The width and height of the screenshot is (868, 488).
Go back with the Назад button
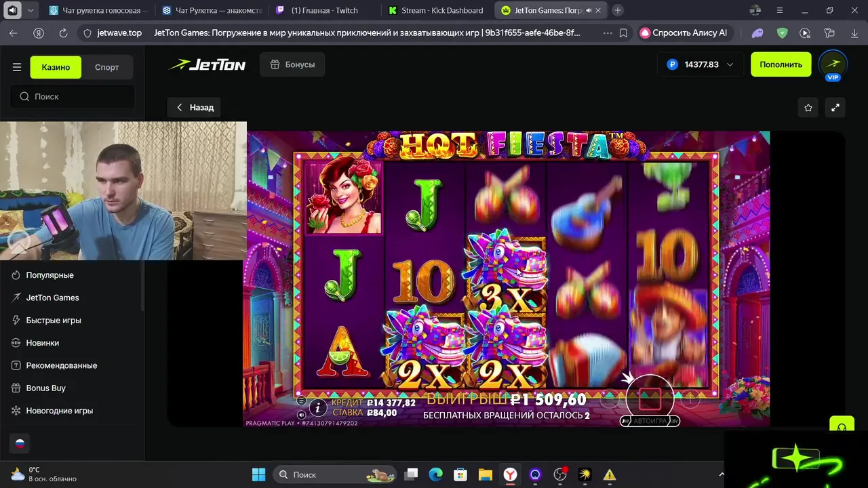(195, 107)
